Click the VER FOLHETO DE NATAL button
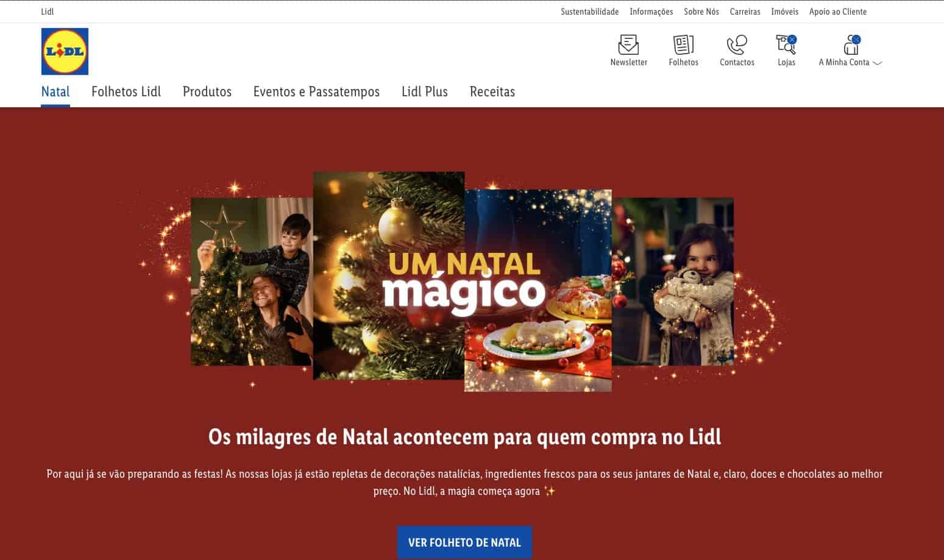The height and width of the screenshot is (560, 944). [x=464, y=542]
